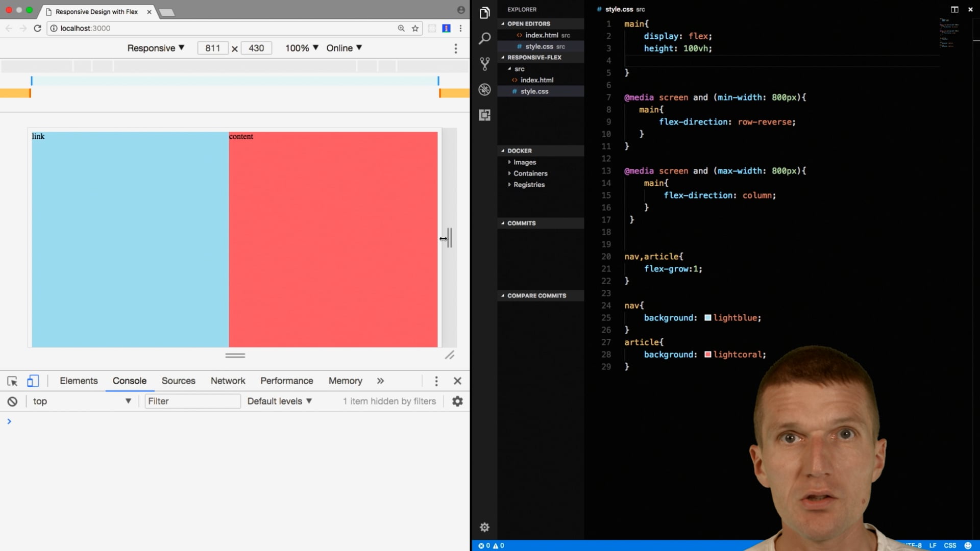This screenshot has width=980, height=551.
Task: Expand the Images node under Docker
Action: coord(525,162)
